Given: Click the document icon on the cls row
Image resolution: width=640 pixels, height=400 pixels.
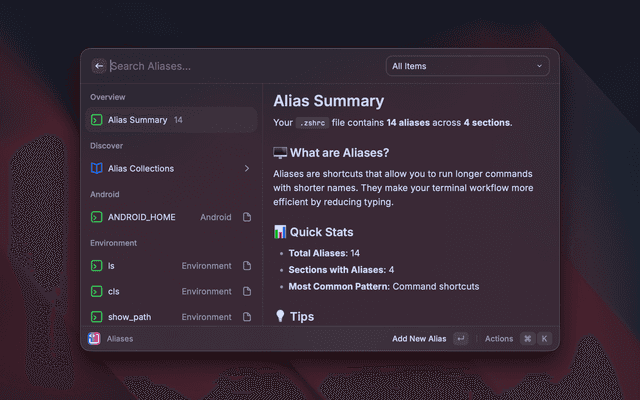Looking at the screenshot, I should coord(247,291).
